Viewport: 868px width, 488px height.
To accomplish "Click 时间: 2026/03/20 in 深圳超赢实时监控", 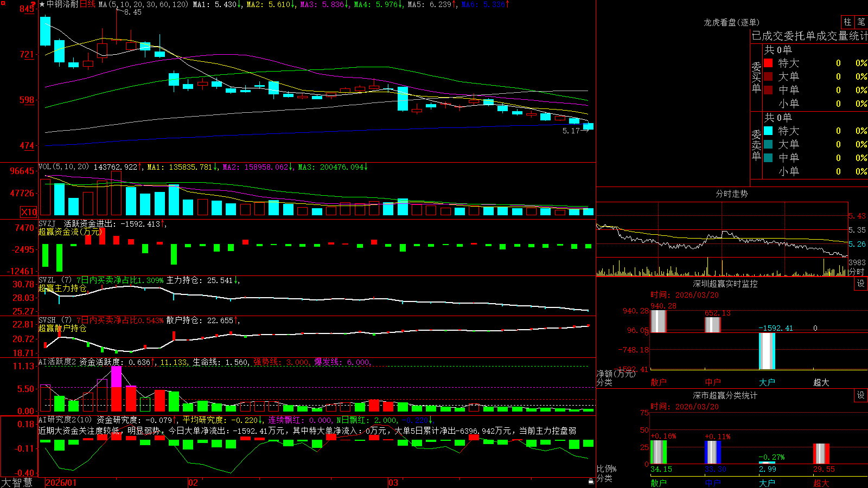I will (685, 295).
